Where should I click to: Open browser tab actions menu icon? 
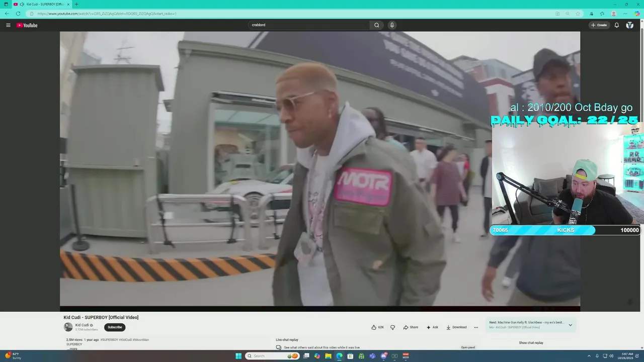(x=6, y=4)
